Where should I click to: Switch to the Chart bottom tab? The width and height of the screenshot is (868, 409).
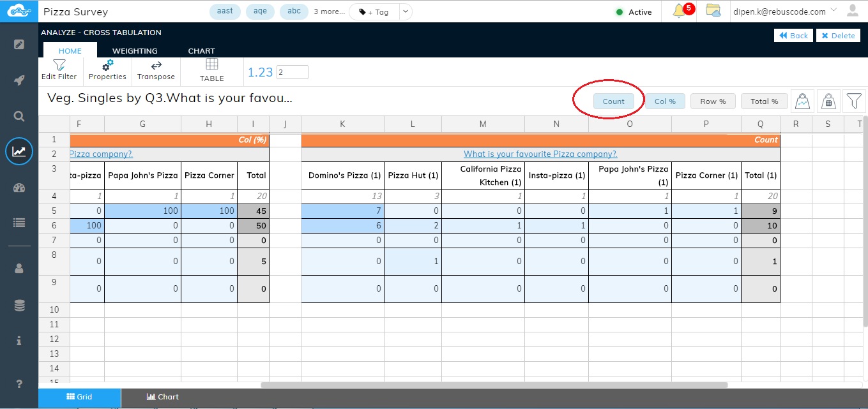[162, 397]
